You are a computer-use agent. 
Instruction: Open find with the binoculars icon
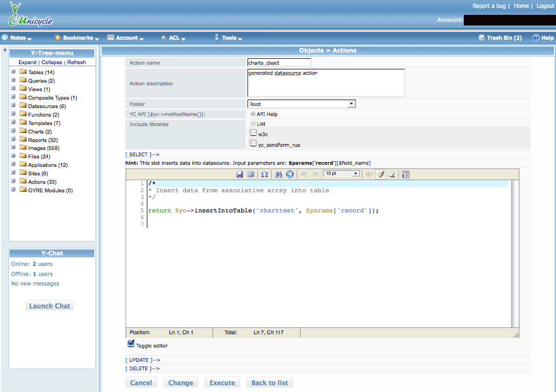coord(279,174)
